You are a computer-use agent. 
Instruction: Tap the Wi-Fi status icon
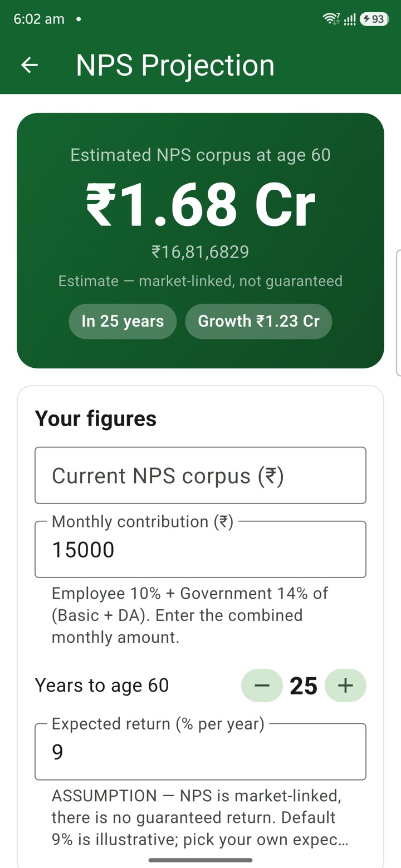click(x=331, y=19)
